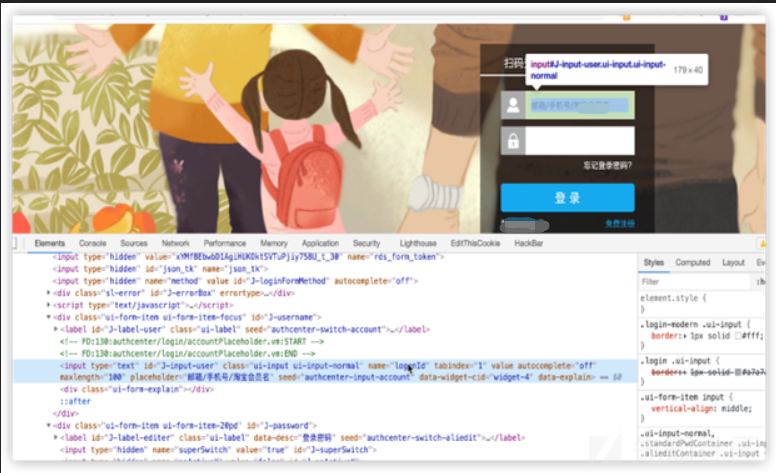Click the padlock icon beside password field
776x473 pixels.
[513, 141]
